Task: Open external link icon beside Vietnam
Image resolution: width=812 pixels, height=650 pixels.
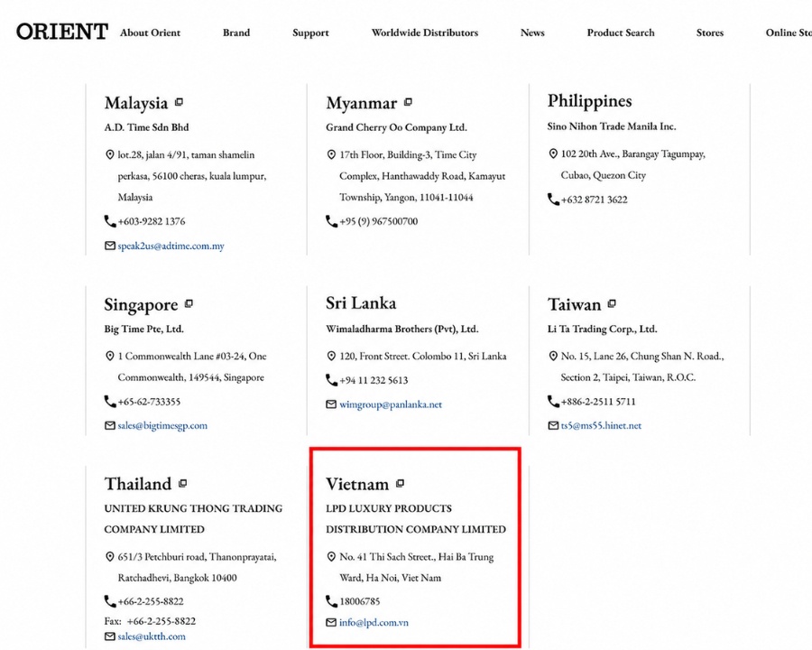Action: click(400, 483)
